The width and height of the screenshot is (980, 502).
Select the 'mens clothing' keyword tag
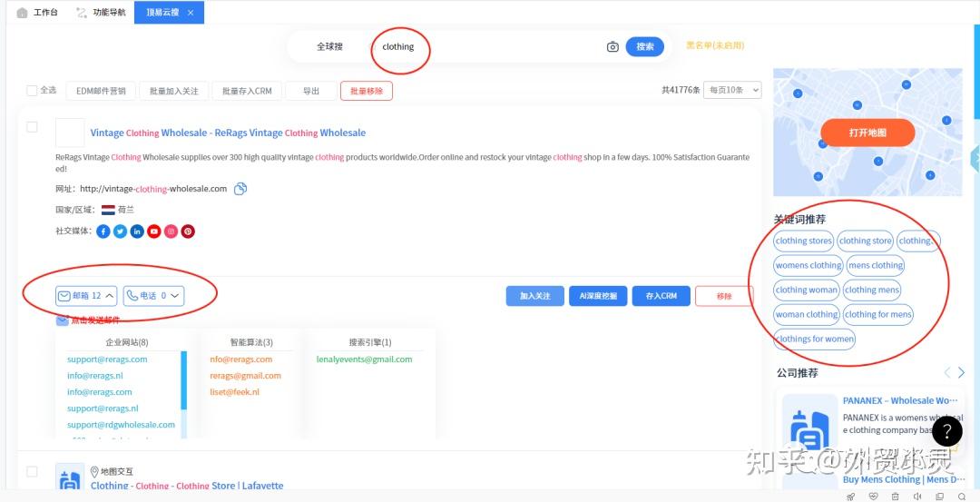pyautogui.click(x=876, y=265)
